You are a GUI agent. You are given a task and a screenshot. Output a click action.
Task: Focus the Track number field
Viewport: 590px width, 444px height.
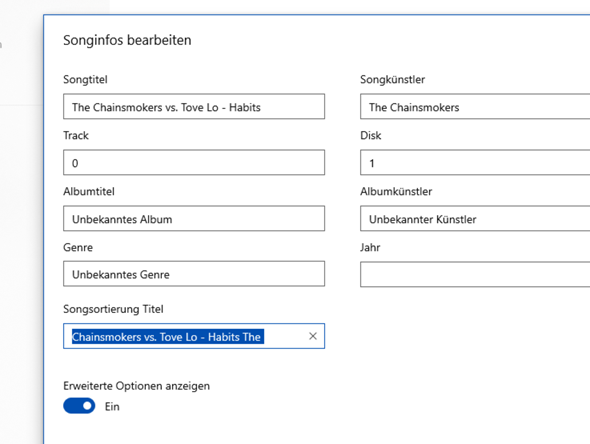tap(194, 163)
